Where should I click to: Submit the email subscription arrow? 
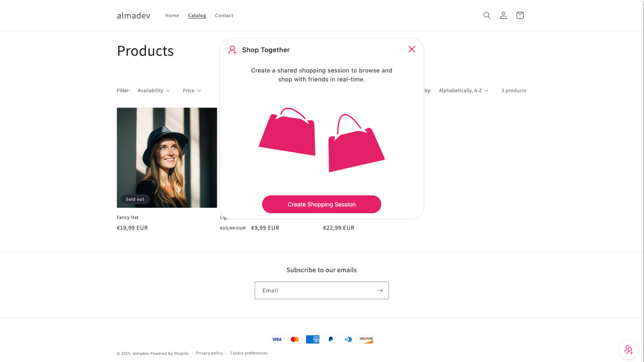click(x=380, y=290)
